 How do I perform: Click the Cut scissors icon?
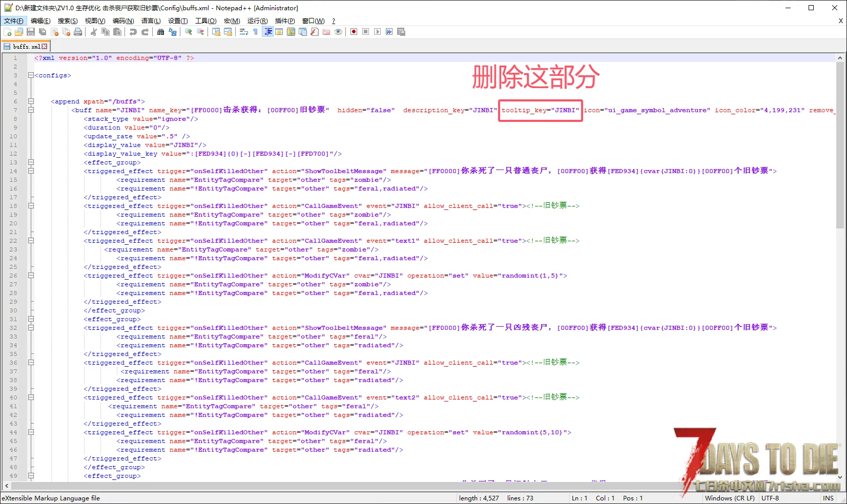(x=94, y=32)
